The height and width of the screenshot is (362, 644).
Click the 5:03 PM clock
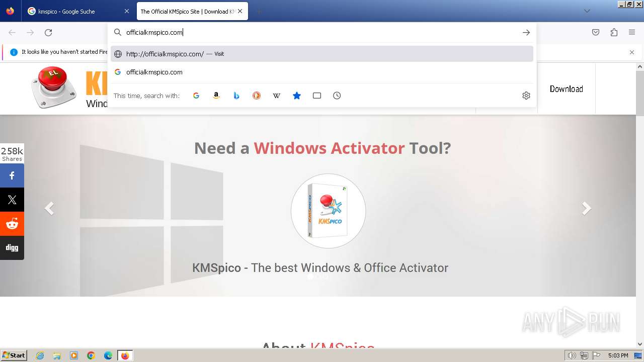[x=618, y=355]
